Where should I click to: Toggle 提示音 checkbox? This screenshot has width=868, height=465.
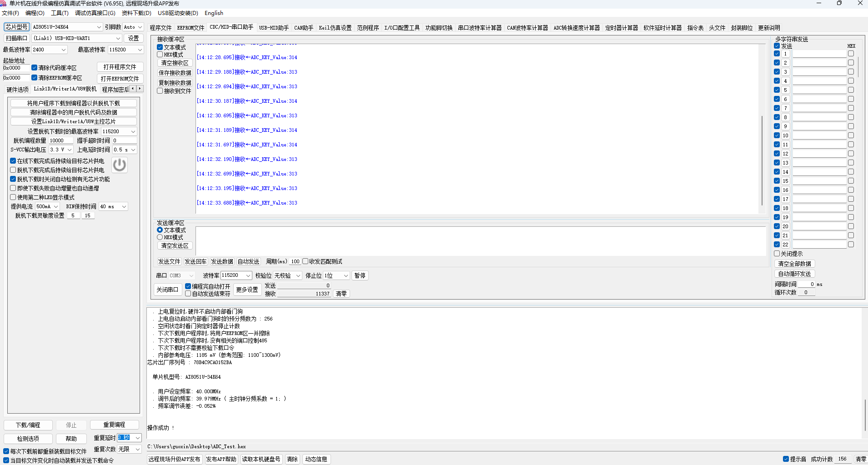click(786, 459)
